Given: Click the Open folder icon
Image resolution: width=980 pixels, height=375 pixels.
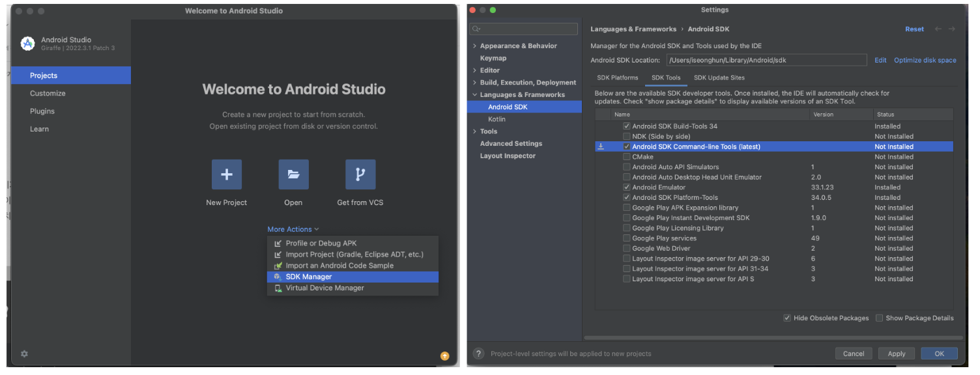Looking at the screenshot, I should [293, 174].
